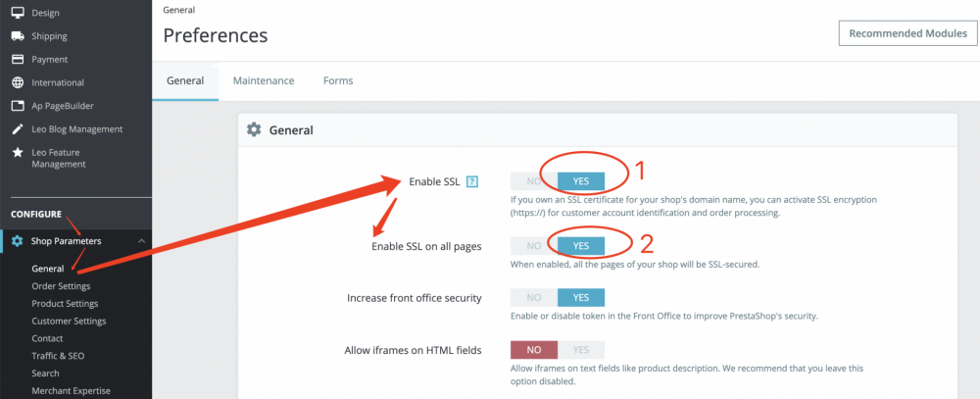Click the Leo Blog Management pencil icon
980x399 pixels.
tap(18, 129)
